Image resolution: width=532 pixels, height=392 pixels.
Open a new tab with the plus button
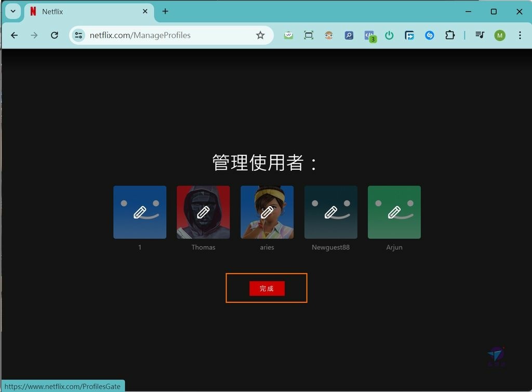click(x=165, y=11)
